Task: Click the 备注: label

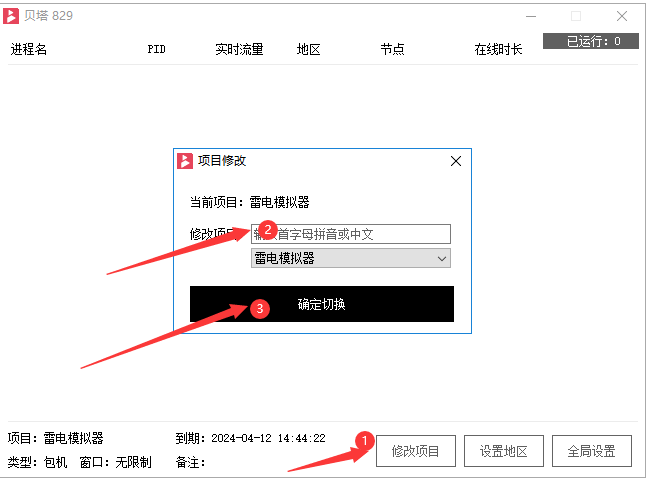Action: point(190,462)
